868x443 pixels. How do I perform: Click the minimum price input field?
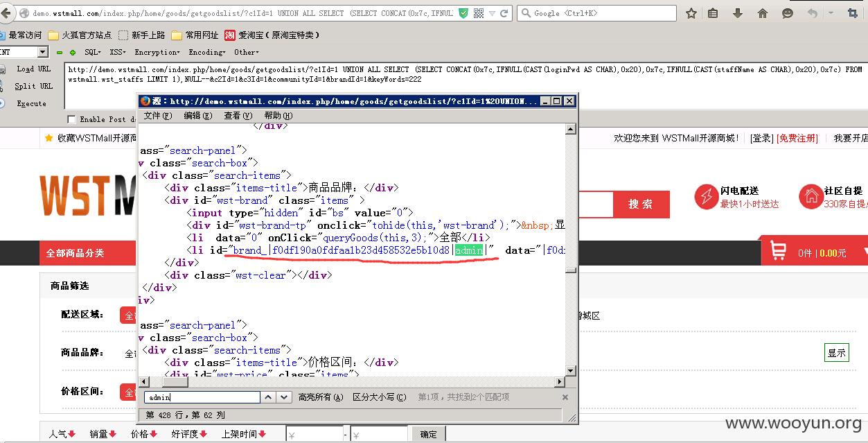[313, 435]
